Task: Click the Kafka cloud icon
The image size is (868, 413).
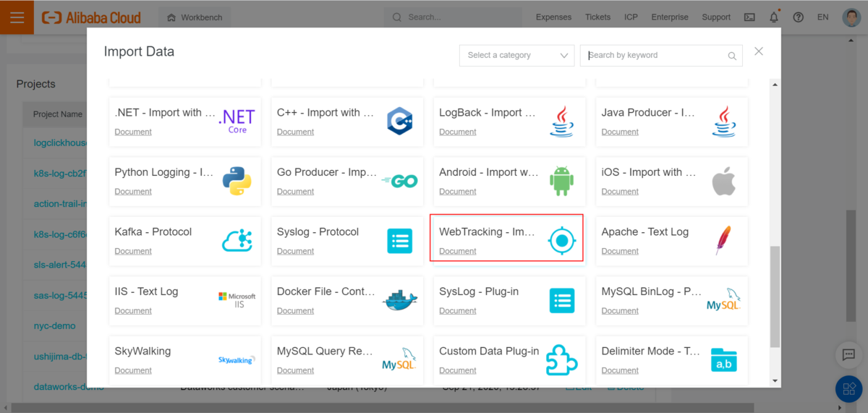Action: point(237,240)
